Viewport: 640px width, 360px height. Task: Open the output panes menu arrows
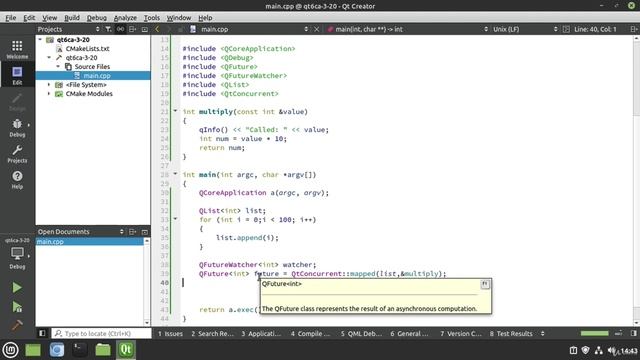click(542, 333)
